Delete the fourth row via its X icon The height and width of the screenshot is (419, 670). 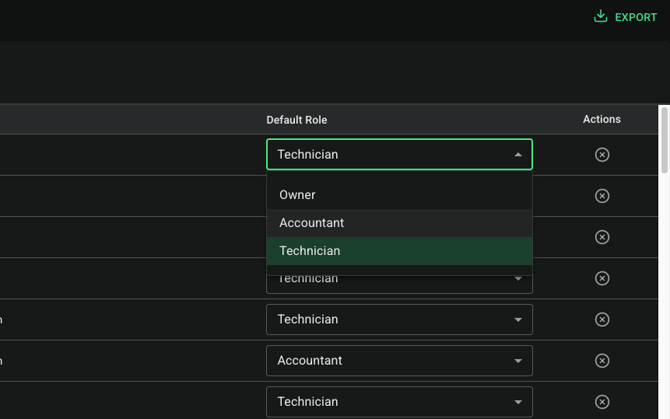pyautogui.click(x=602, y=278)
